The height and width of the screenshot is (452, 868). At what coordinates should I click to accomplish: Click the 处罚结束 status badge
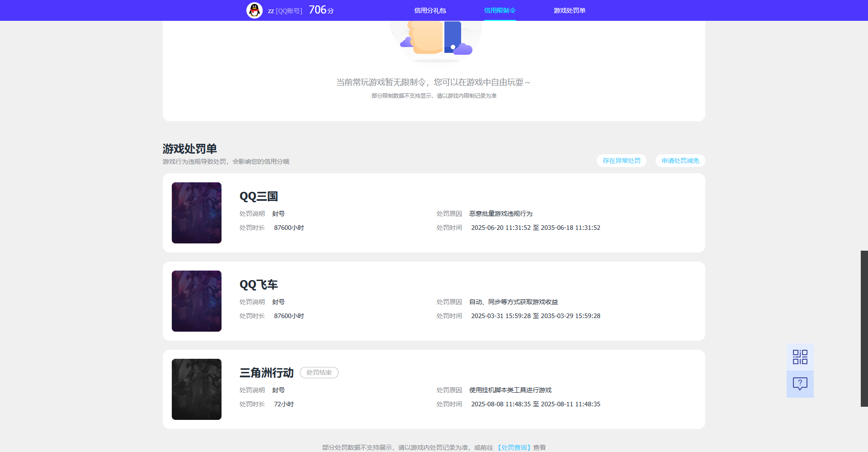[319, 372]
